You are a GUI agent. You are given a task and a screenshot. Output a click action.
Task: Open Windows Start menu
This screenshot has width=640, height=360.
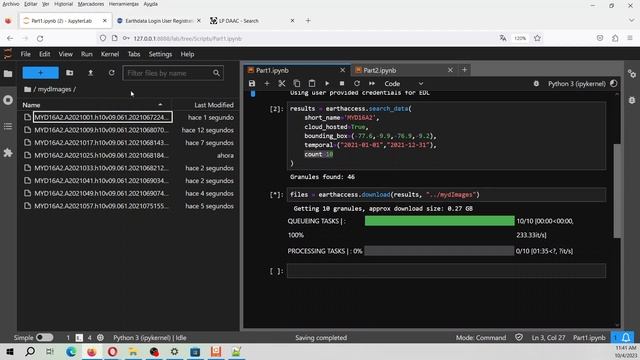(10, 351)
